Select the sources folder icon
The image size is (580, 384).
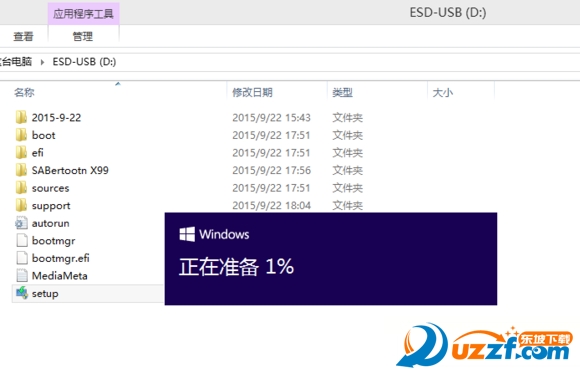[x=21, y=188]
